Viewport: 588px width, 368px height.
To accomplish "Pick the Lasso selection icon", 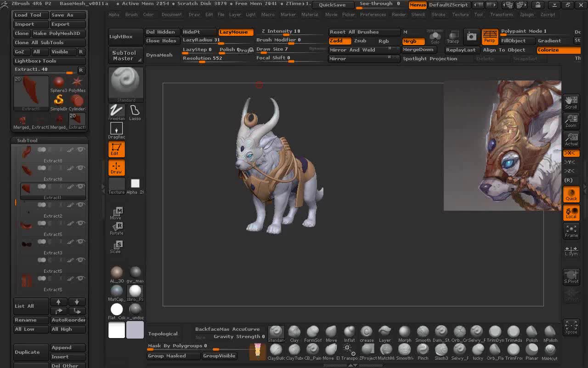I will point(135,112).
